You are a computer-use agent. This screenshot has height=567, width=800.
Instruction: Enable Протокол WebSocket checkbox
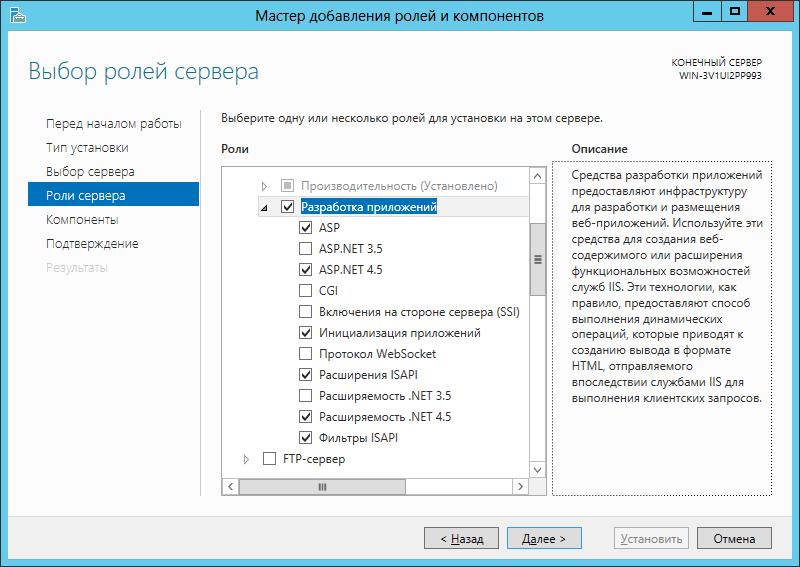pyautogui.click(x=305, y=354)
